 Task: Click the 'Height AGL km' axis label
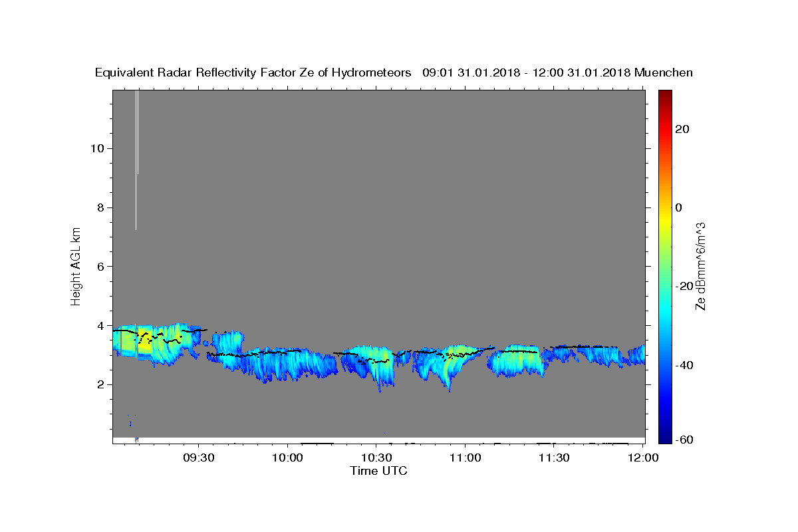76,265
